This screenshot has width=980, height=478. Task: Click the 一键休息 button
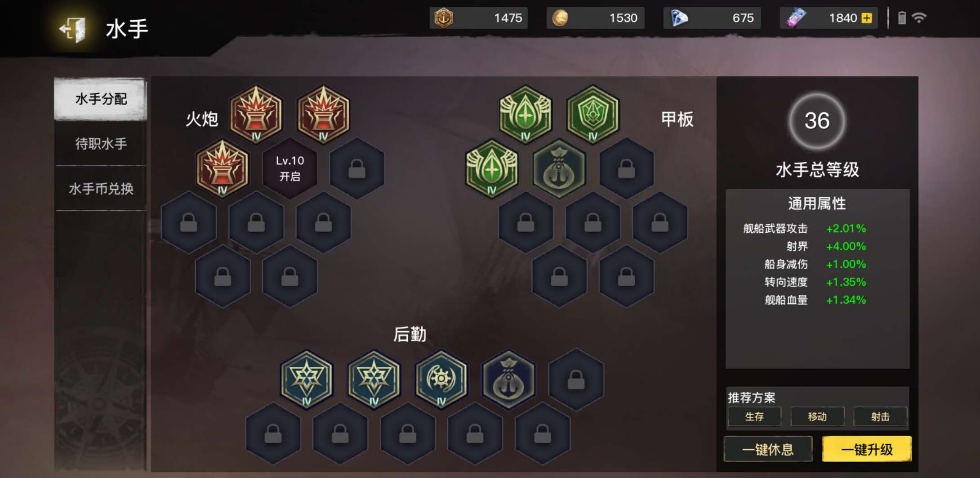768,449
